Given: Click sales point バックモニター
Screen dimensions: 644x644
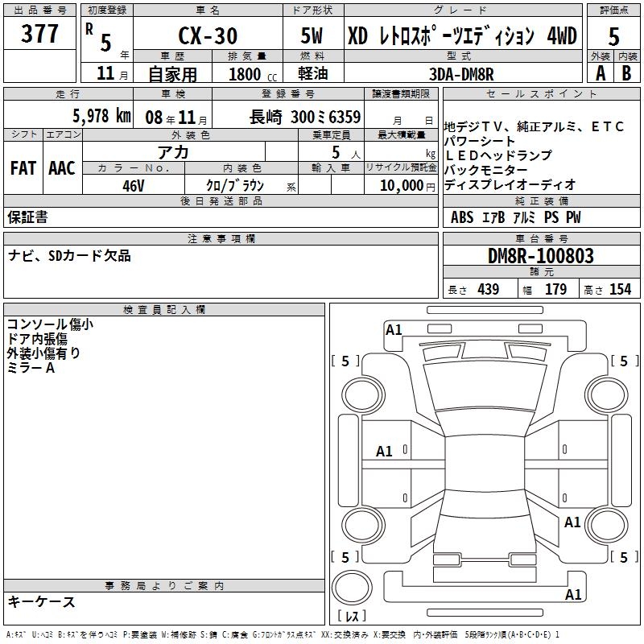Looking at the screenshot, I should (486, 170).
